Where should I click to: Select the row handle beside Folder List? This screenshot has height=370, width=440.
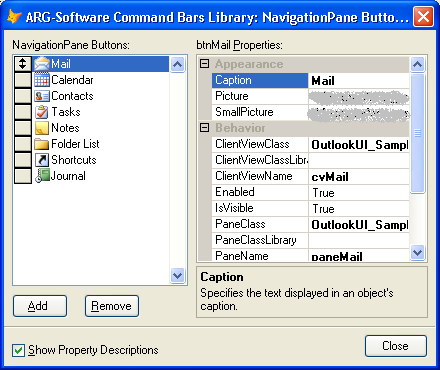pyautogui.click(x=23, y=144)
